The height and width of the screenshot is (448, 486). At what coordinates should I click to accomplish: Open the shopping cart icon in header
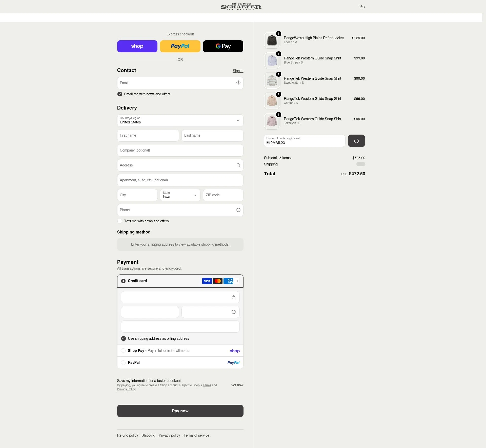click(x=362, y=7)
